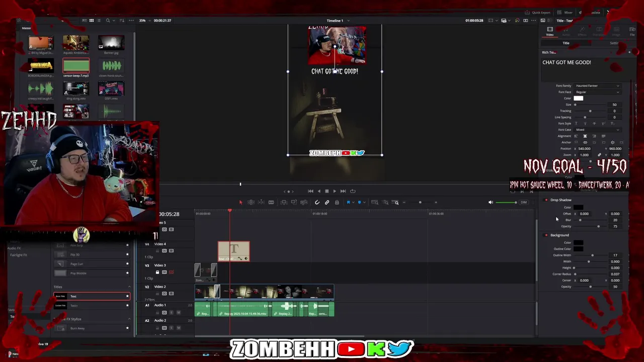Click the Full Extent Zoom icon
Screen dimensions: 644x362
pyautogui.click(x=375, y=202)
